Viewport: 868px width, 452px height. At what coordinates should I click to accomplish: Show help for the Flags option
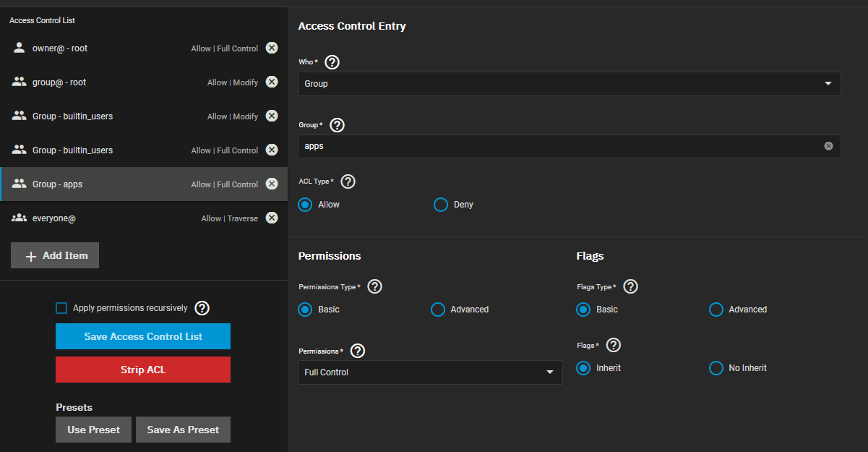click(x=614, y=345)
